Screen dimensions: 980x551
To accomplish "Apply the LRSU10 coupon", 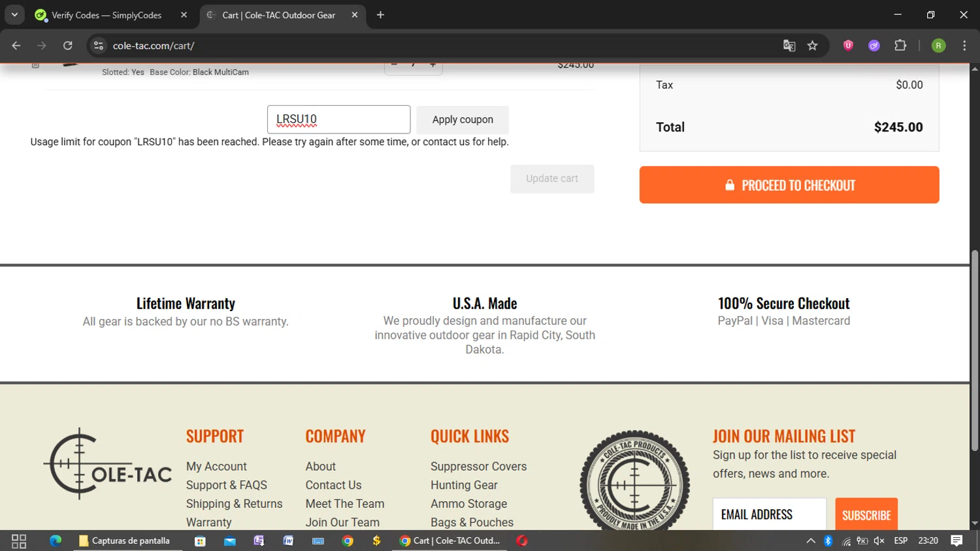I will pos(463,120).
